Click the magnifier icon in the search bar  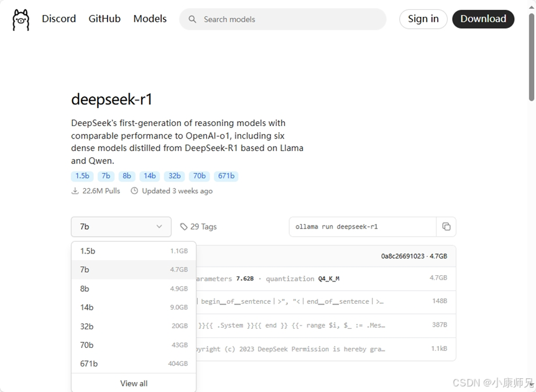192,19
